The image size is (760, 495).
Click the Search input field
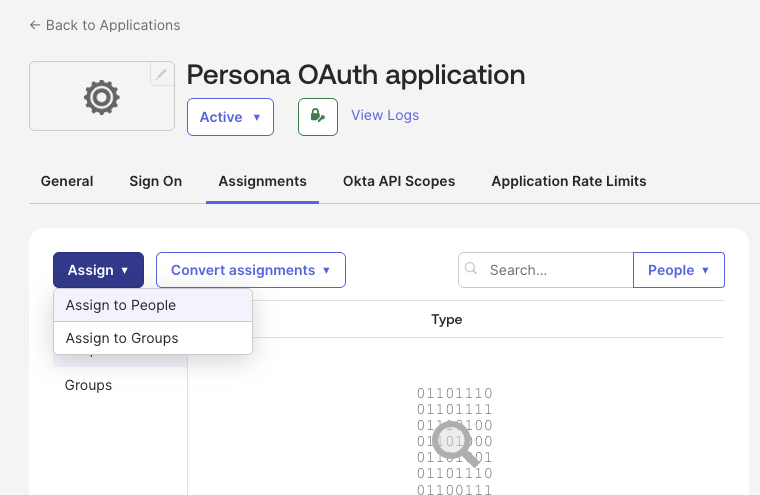[546, 270]
